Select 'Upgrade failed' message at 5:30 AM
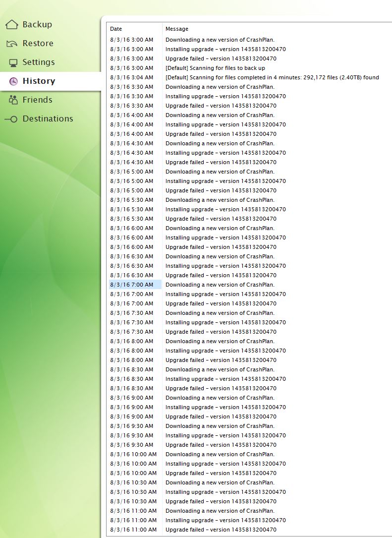392x538 pixels. 221,219
